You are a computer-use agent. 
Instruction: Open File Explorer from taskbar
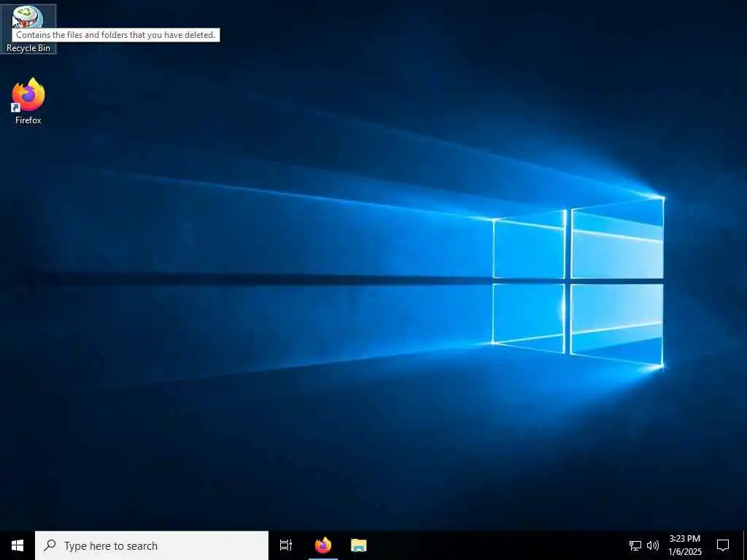pos(359,545)
